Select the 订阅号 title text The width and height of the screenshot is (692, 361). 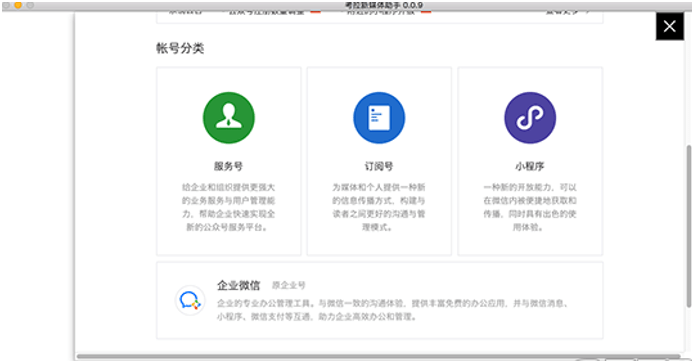click(x=379, y=166)
